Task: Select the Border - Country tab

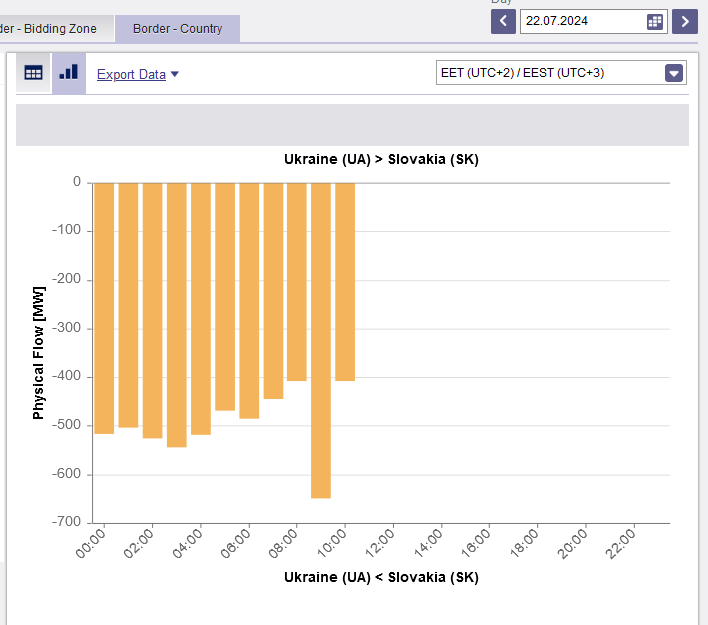Action: 177,29
